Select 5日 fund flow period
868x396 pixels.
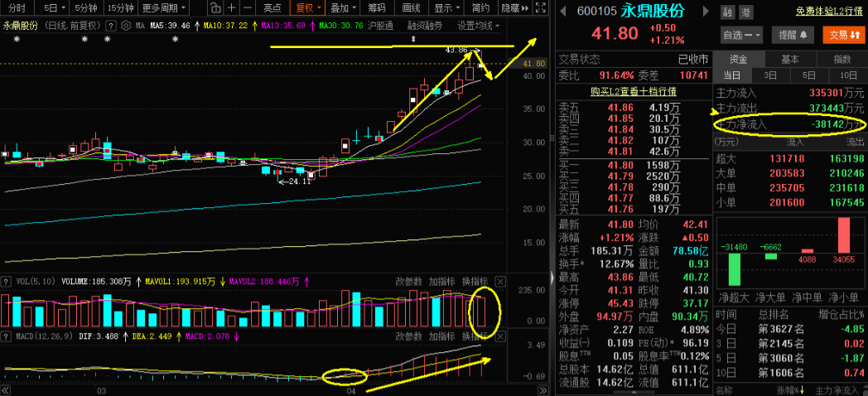click(x=808, y=75)
